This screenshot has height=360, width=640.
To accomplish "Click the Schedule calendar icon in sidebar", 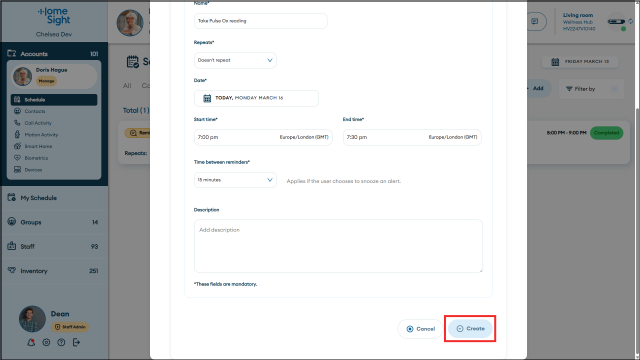I will [x=17, y=100].
